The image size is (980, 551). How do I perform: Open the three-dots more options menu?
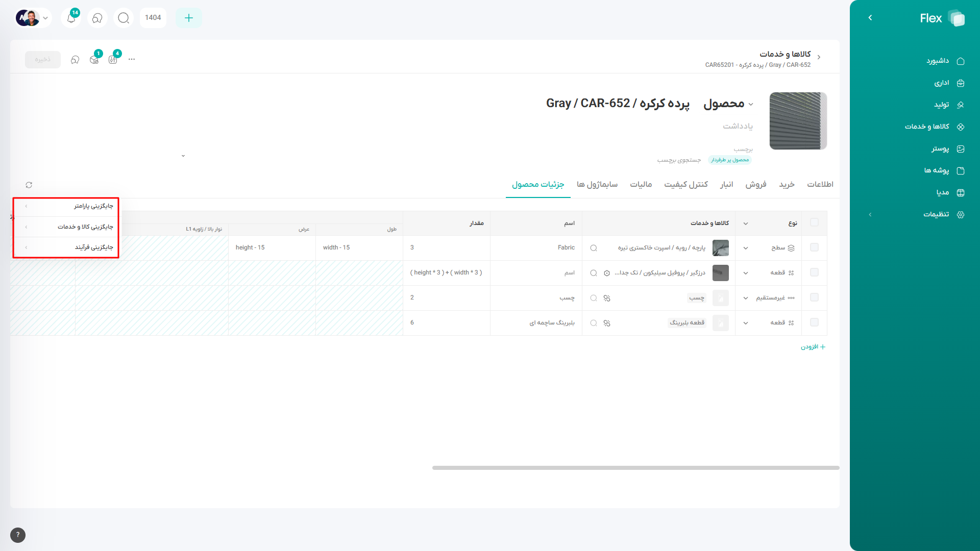coord(132,60)
